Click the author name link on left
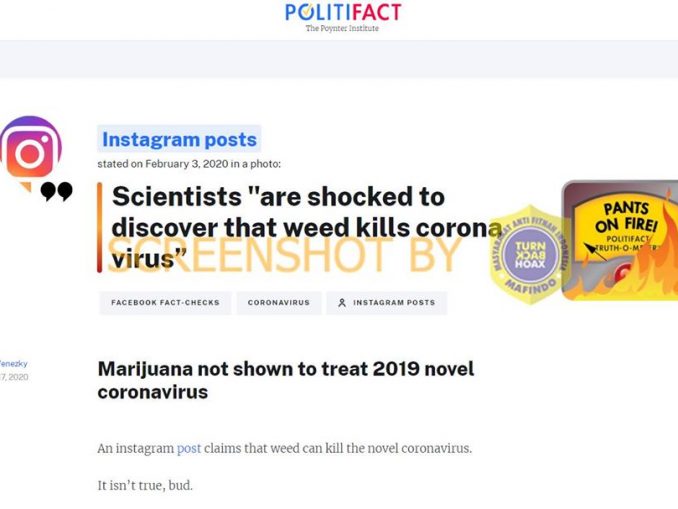The image size is (678, 509). (14, 364)
